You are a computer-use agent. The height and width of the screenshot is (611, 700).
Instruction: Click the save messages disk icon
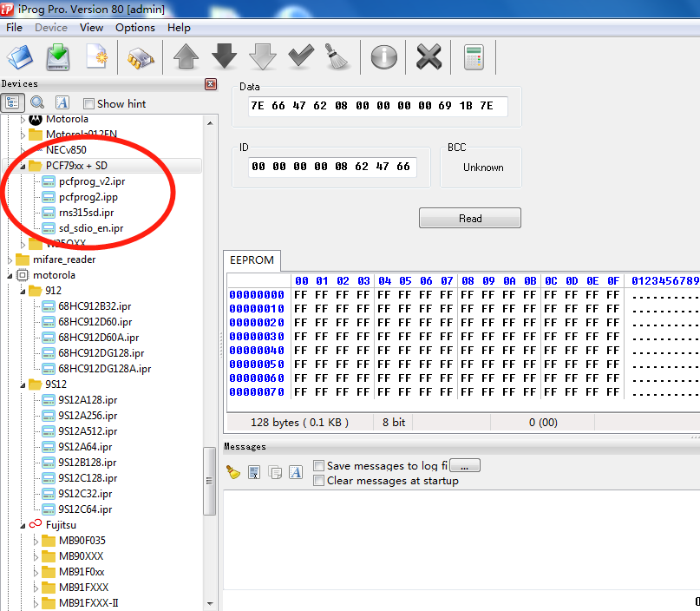[x=254, y=472]
